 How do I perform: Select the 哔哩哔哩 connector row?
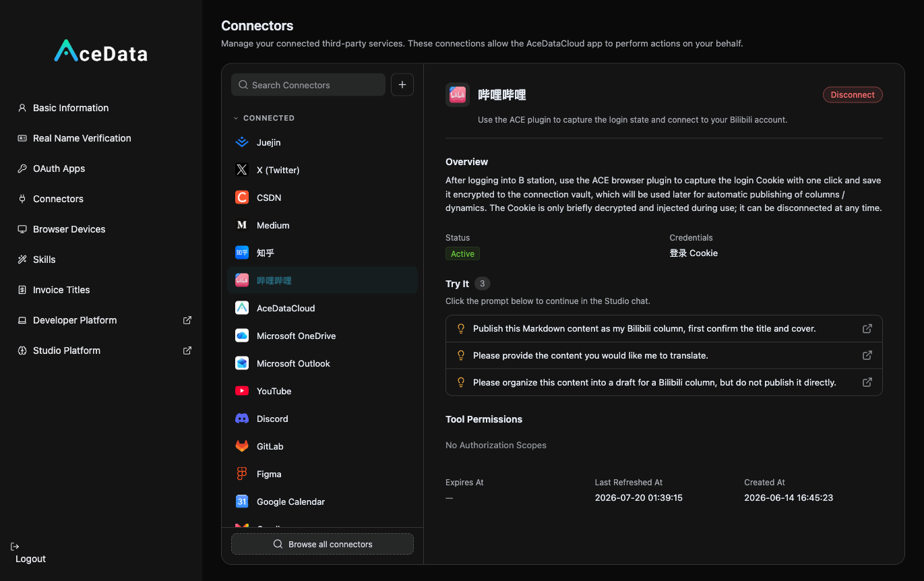click(322, 280)
